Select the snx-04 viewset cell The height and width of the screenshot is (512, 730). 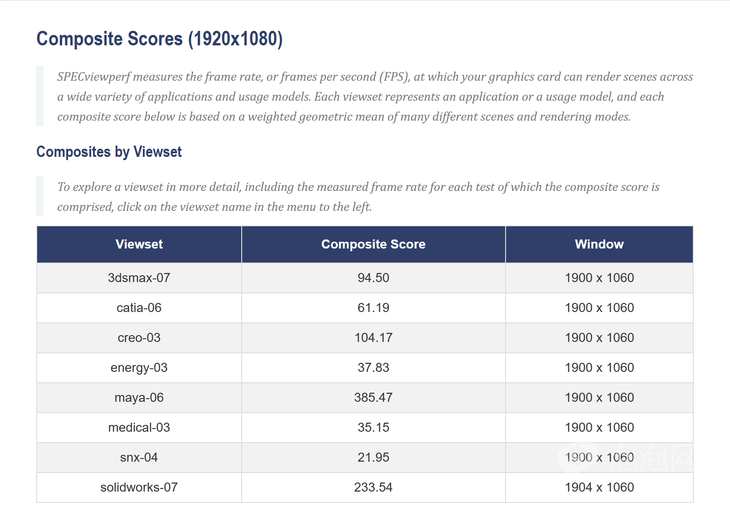(139, 458)
